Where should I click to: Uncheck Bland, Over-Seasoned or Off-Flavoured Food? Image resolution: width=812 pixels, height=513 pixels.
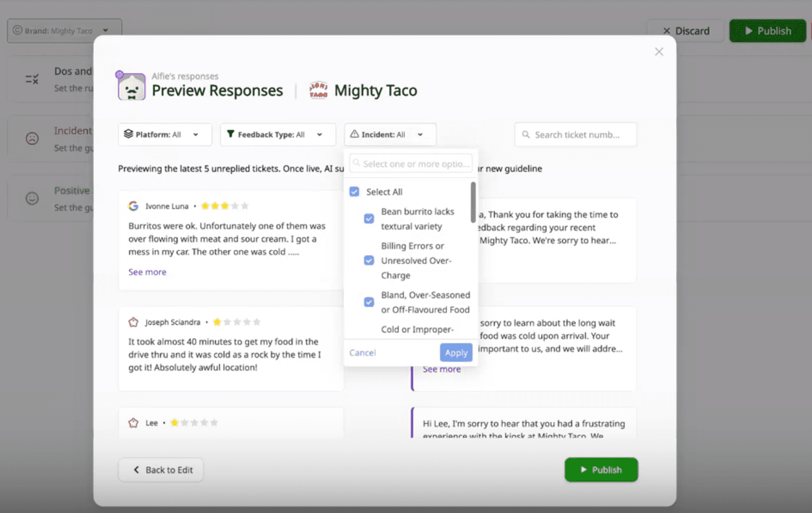pyautogui.click(x=369, y=302)
